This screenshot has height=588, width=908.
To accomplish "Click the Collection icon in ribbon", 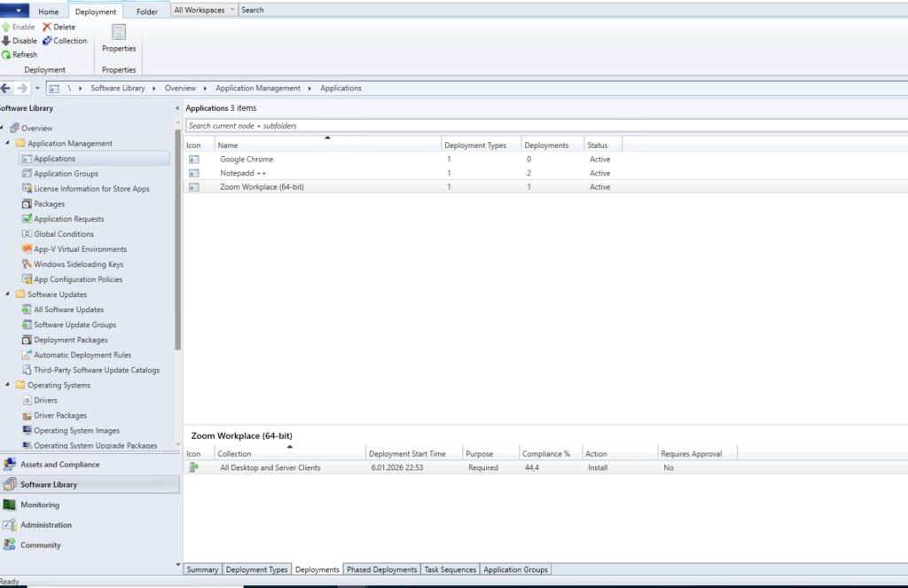I will click(x=47, y=41).
